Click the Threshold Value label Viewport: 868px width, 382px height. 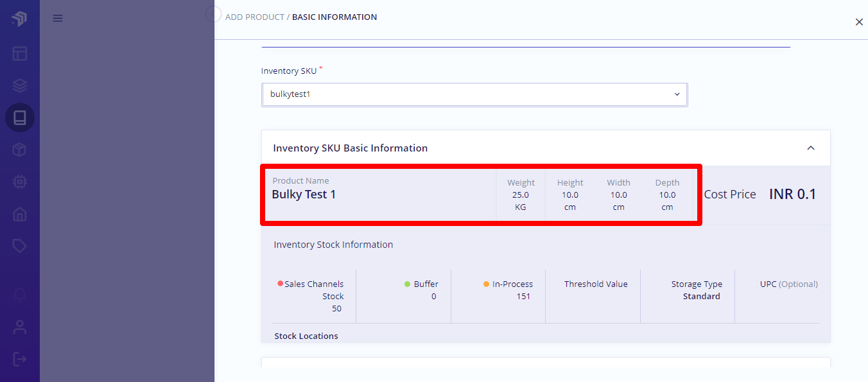pos(596,284)
